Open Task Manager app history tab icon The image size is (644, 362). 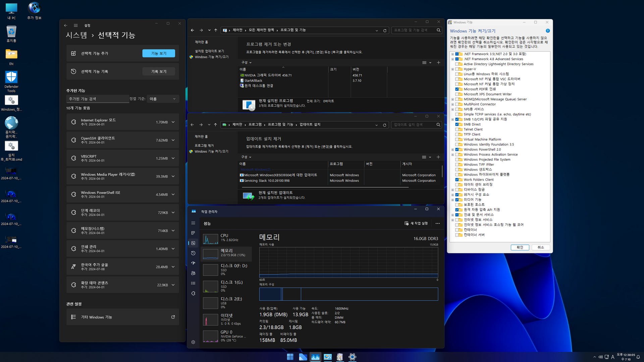pyautogui.click(x=193, y=253)
